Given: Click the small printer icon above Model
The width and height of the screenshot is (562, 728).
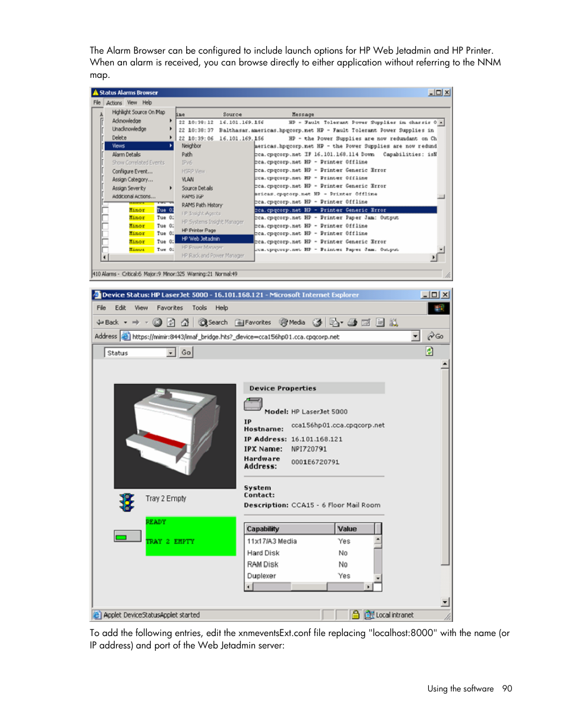Looking at the screenshot, I should coord(253,404).
